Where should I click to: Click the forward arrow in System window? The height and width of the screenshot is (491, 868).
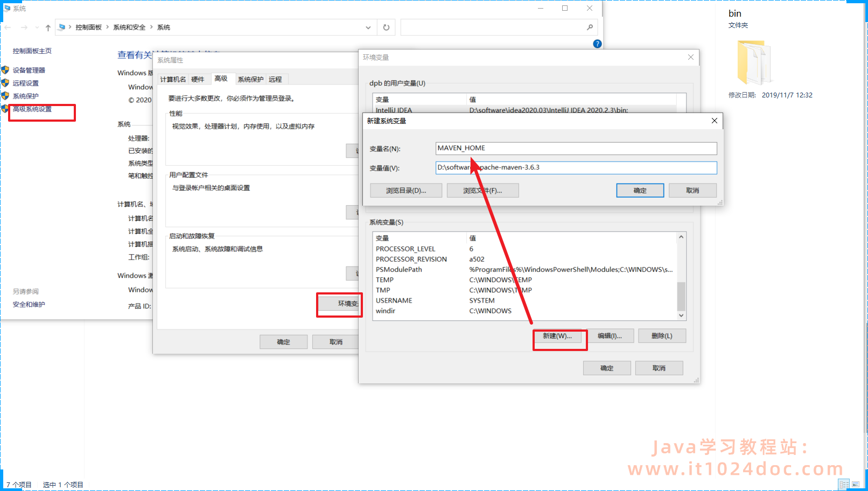(x=24, y=27)
